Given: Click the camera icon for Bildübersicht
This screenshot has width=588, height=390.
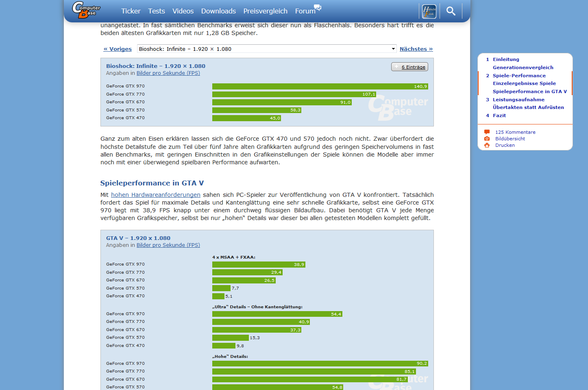Looking at the screenshot, I should pos(487,138).
